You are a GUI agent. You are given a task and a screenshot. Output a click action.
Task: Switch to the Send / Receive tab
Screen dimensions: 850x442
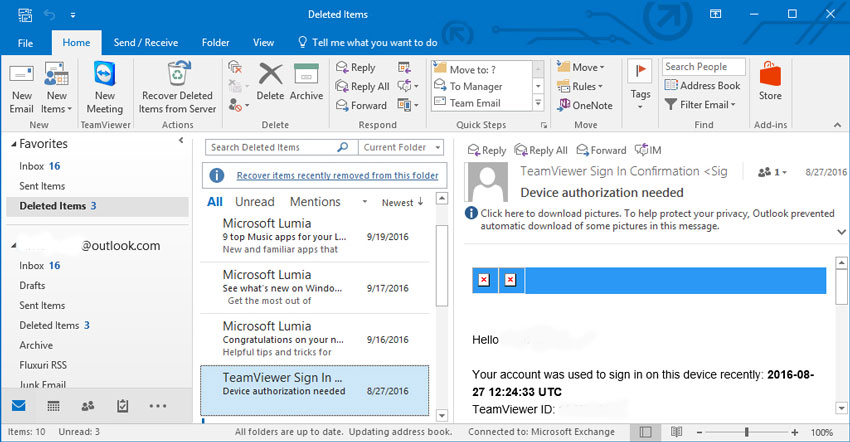point(146,42)
